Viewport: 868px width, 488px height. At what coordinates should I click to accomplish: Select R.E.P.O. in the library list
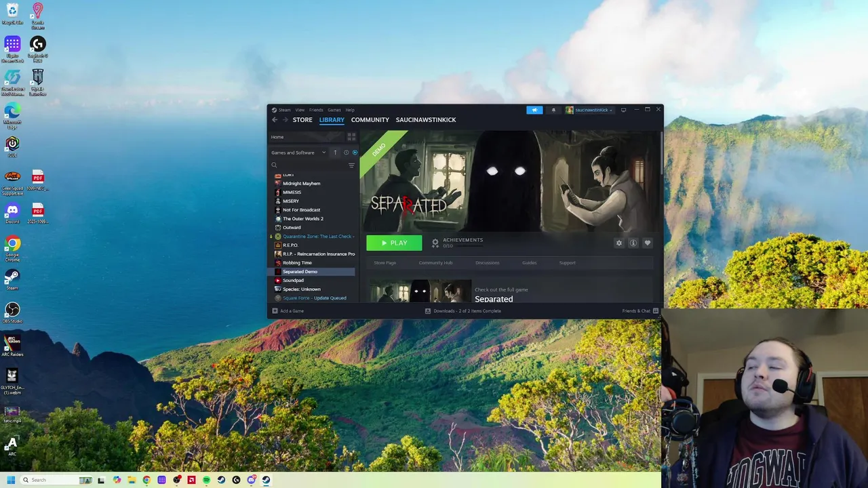click(x=312, y=245)
